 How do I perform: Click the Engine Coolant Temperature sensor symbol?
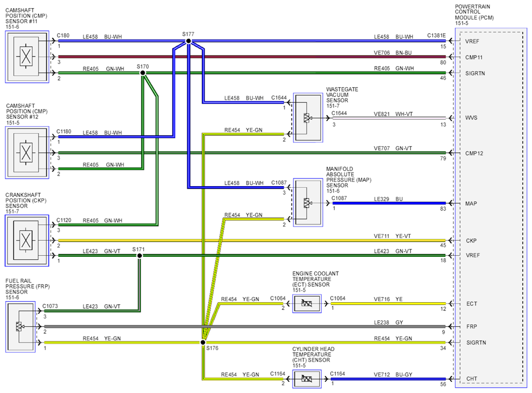pos(307,303)
